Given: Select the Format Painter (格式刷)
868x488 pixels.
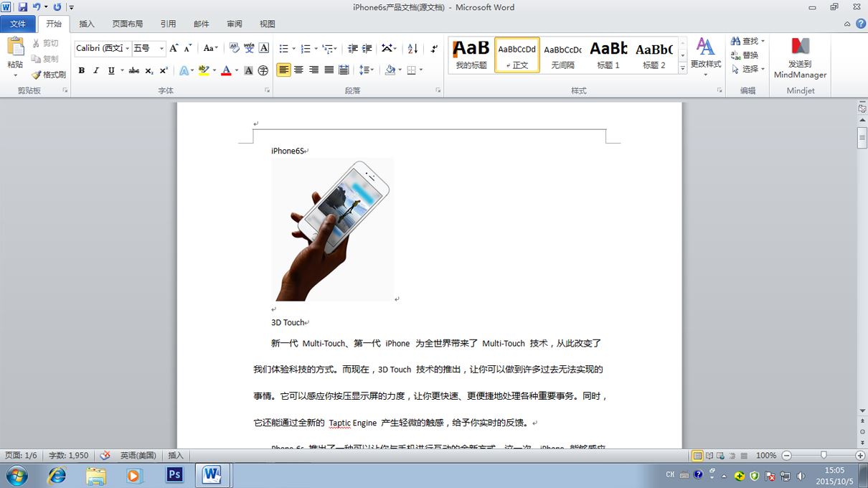Looking at the screenshot, I should click(48, 75).
